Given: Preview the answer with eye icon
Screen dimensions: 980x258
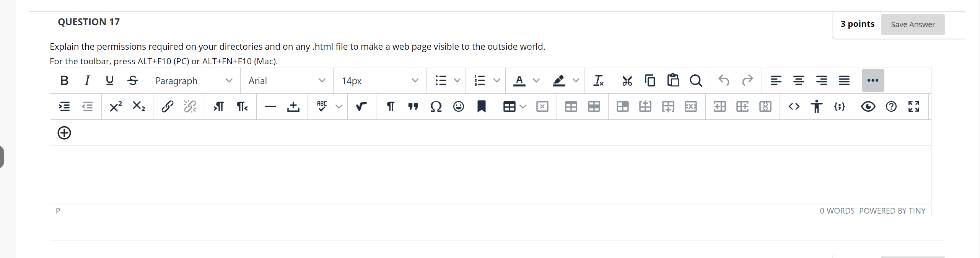Looking at the screenshot, I should point(868,106).
